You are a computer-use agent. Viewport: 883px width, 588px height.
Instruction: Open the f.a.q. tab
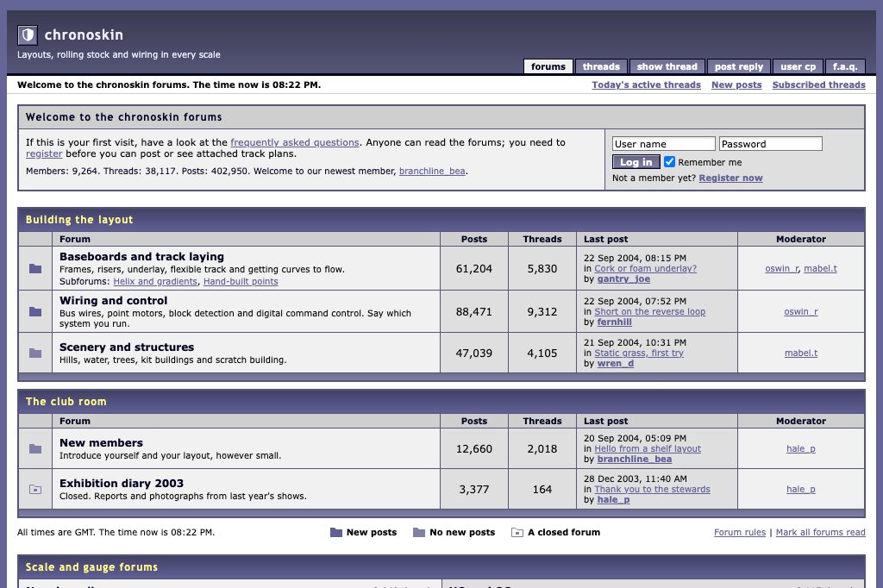point(845,66)
